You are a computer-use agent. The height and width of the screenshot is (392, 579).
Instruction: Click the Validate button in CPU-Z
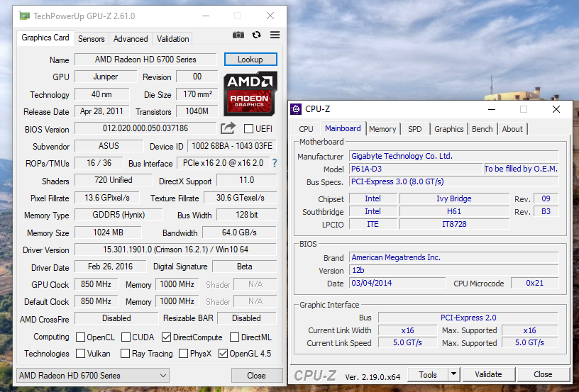488,374
